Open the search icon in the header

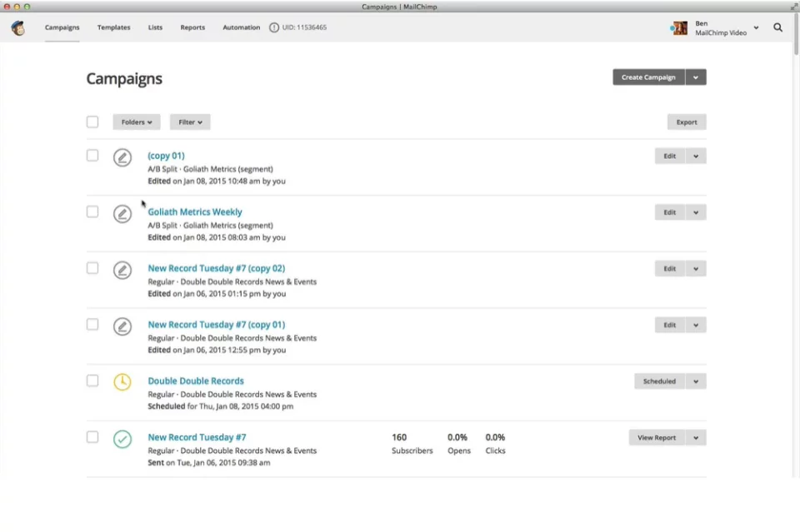pos(778,27)
